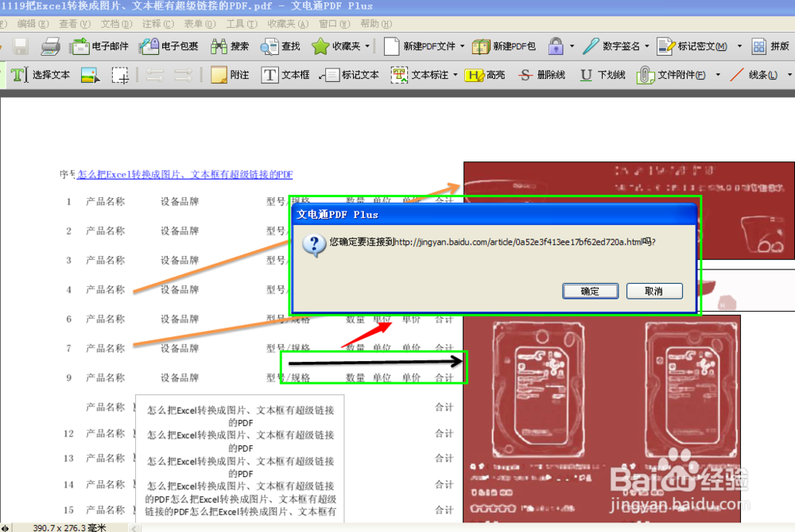Screen dimensions: 795x532
Task: Expand the 标记密文 dropdown arrow
Action: (739, 46)
